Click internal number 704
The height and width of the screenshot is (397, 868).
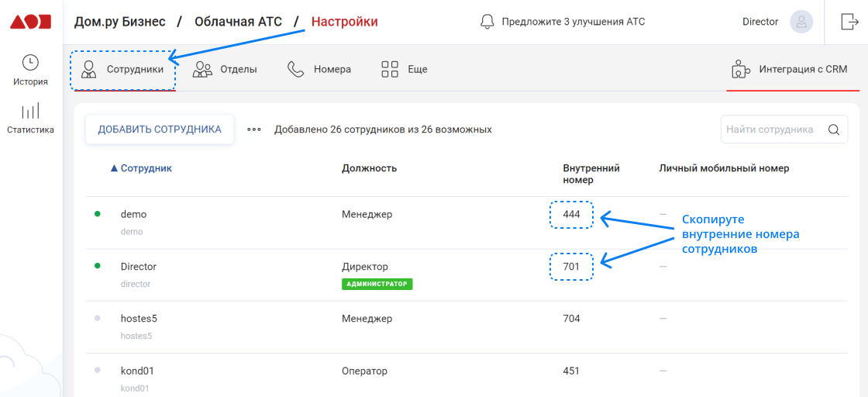click(x=571, y=319)
